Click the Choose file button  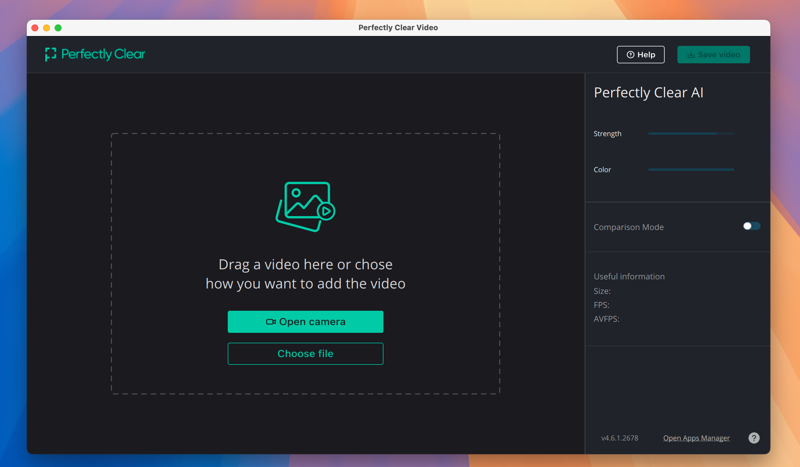305,354
